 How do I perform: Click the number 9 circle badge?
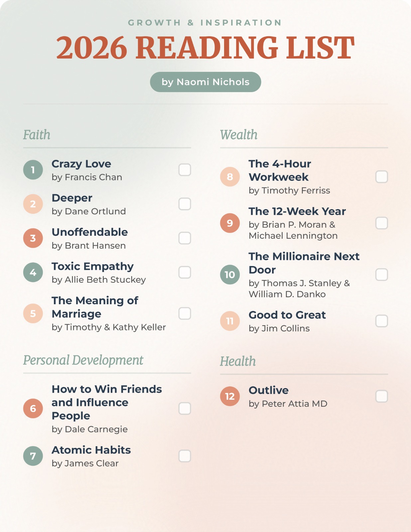230,223
